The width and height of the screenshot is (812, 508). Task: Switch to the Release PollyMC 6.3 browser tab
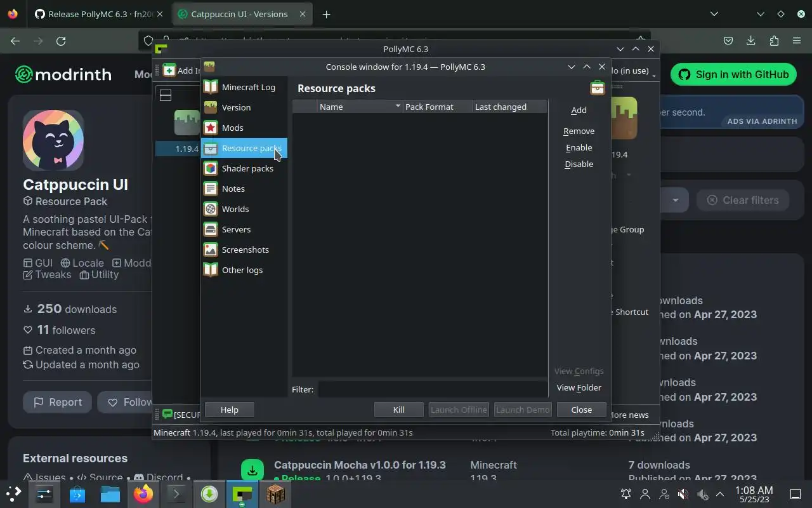pos(99,14)
